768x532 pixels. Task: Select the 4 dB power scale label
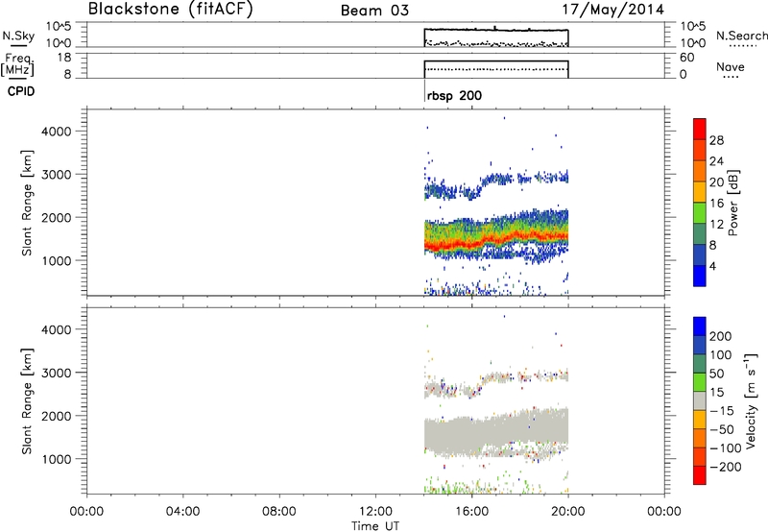pyautogui.click(x=712, y=266)
